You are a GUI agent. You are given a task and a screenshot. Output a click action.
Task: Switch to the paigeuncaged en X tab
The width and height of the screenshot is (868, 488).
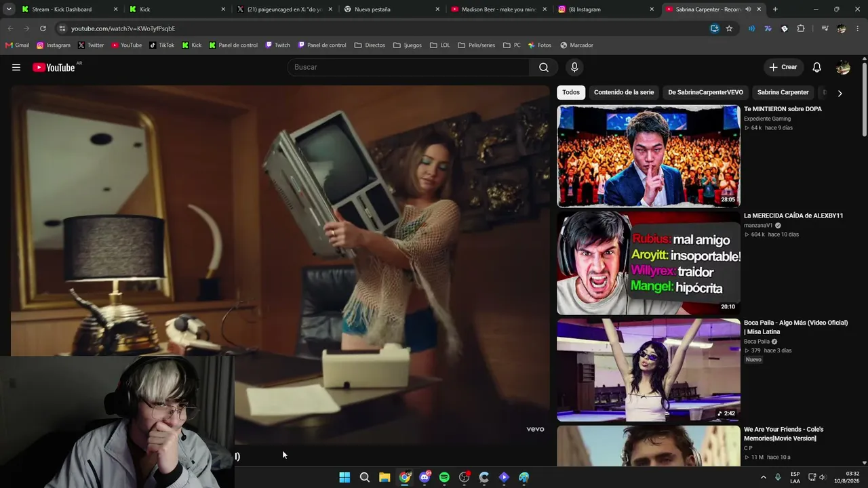click(284, 9)
